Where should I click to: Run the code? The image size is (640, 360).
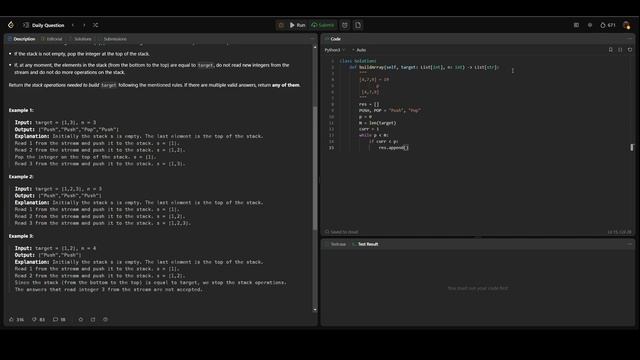click(x=298, y=25)
